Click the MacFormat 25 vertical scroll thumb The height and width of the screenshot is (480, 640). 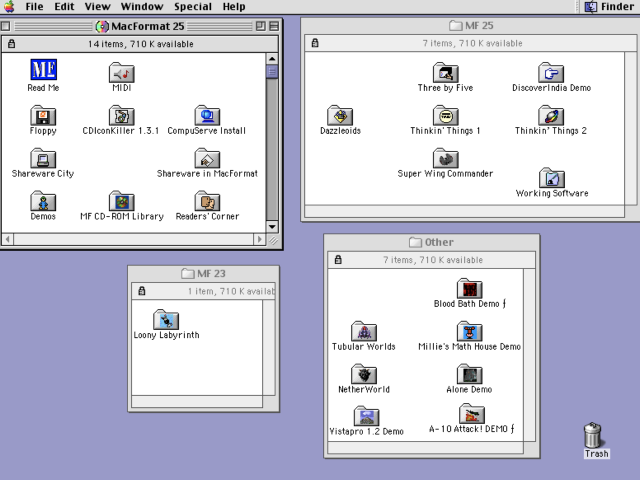(x=272, y=71)
